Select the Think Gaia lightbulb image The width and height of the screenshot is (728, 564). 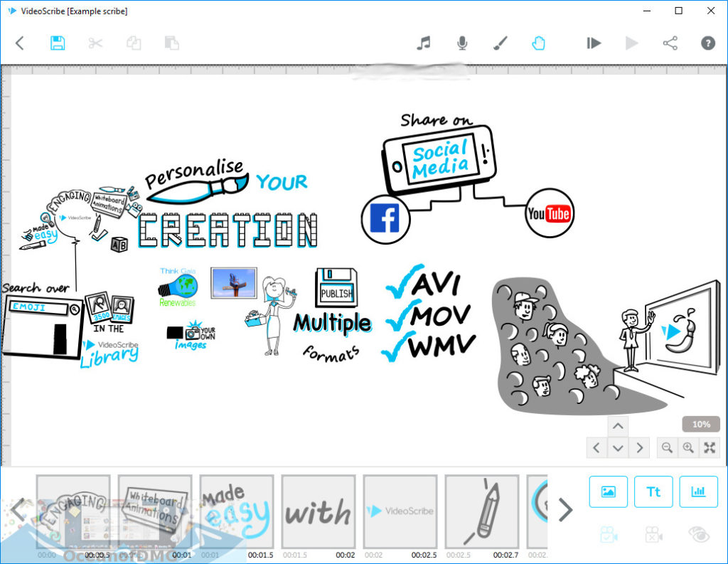tap(178, 287)
